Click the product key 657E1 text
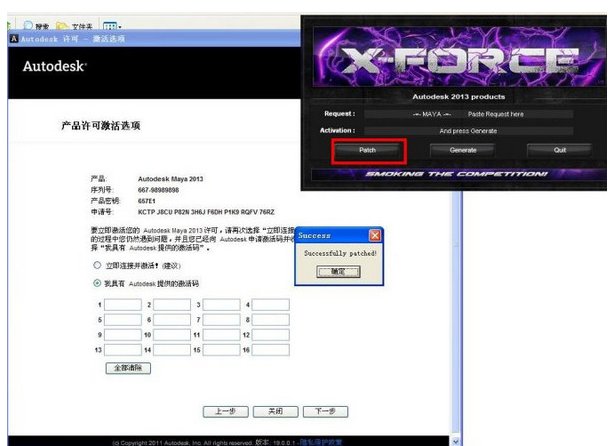Viewport: 613px width, 446px height. pyautogui.click(x=147, y=201)
